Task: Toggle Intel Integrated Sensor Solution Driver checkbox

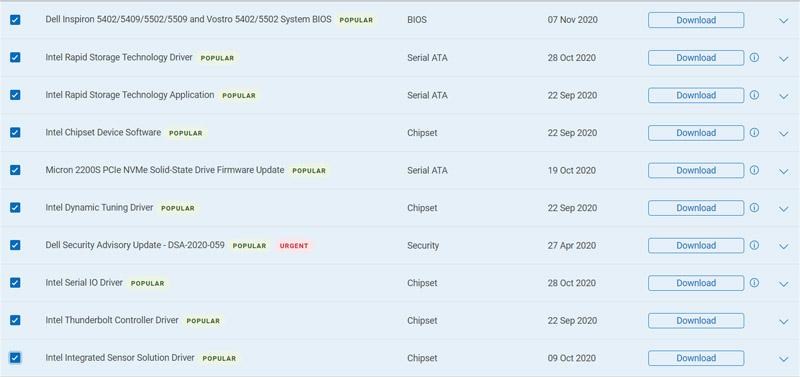Action: pyautogui.click(x=15, y=358)
